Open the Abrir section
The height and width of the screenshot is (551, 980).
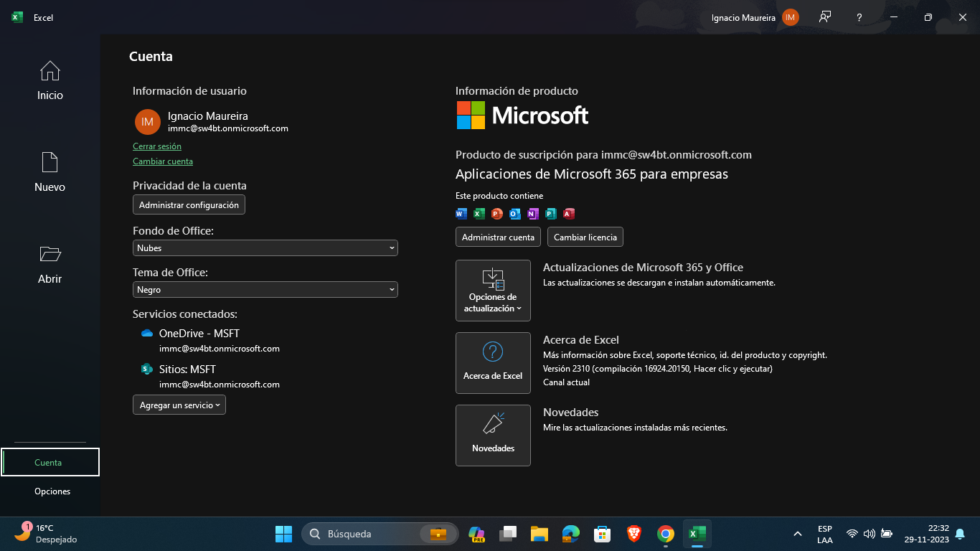50,264
